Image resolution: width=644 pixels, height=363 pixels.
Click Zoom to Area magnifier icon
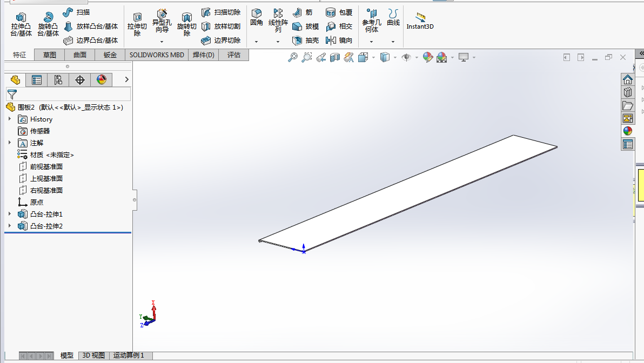point(306,57)
